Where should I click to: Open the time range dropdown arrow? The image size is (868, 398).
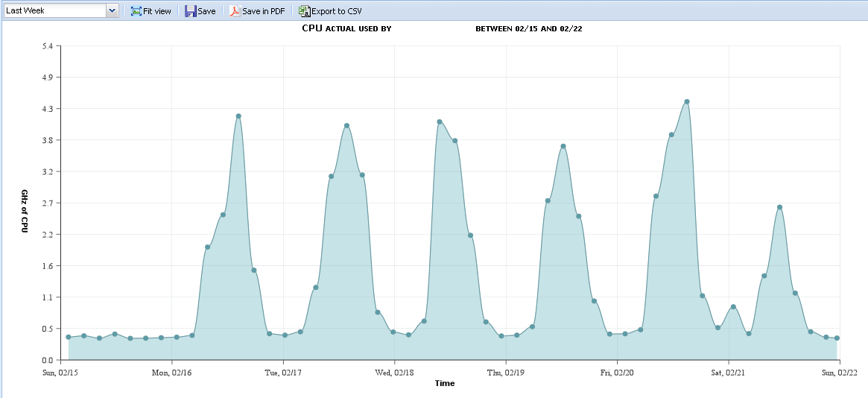click(x=112, y=10)
